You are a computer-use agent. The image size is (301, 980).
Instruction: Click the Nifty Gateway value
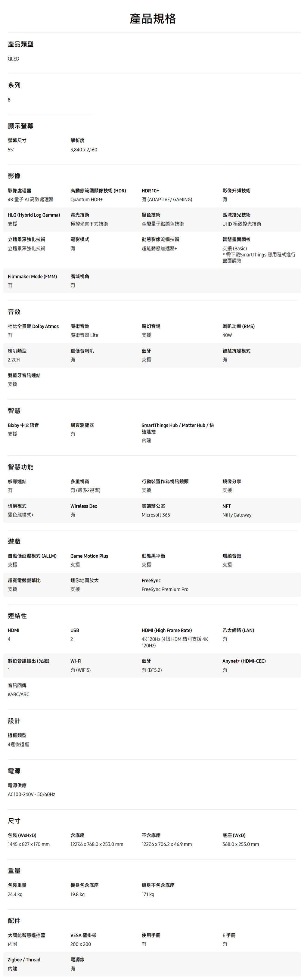click(237, 515)
